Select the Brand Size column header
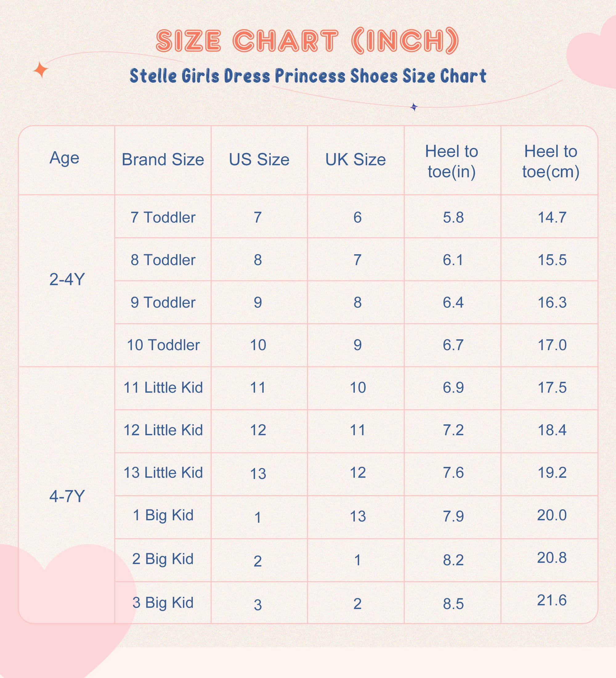616x678 pixels. [x=163, y=159]
